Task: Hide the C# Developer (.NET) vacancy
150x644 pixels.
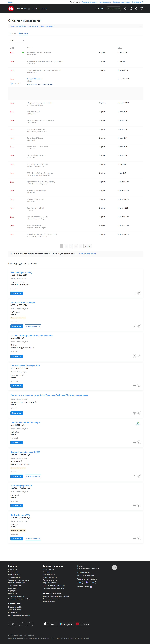Action: coord(134,538)
